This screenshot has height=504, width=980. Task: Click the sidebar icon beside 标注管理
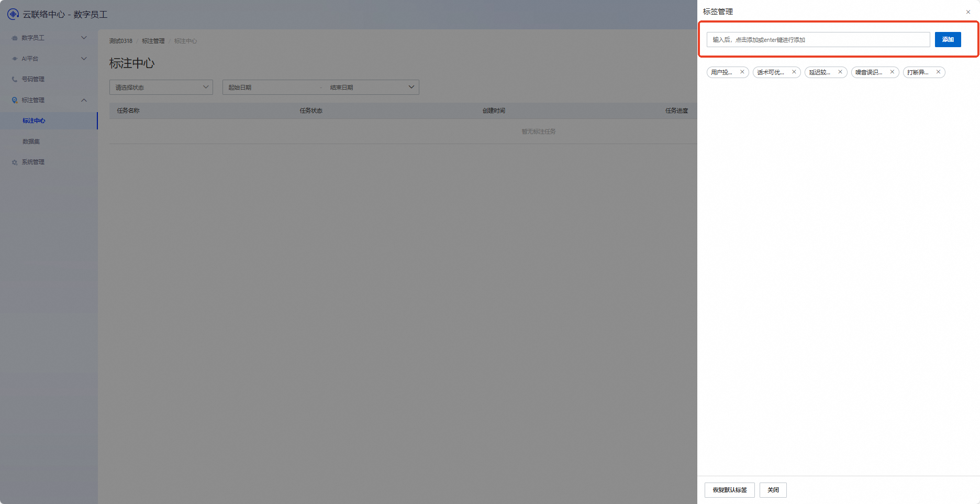click(15, 100)
